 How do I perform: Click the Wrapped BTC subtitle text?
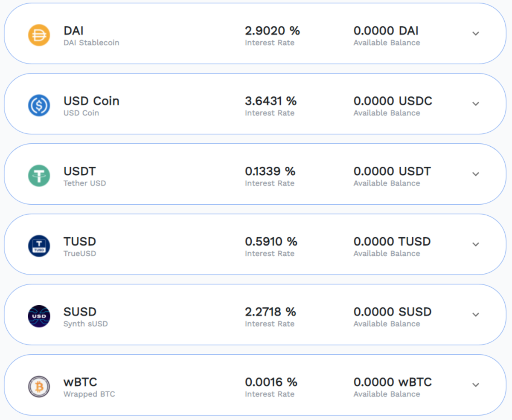(x=89, y=394)
